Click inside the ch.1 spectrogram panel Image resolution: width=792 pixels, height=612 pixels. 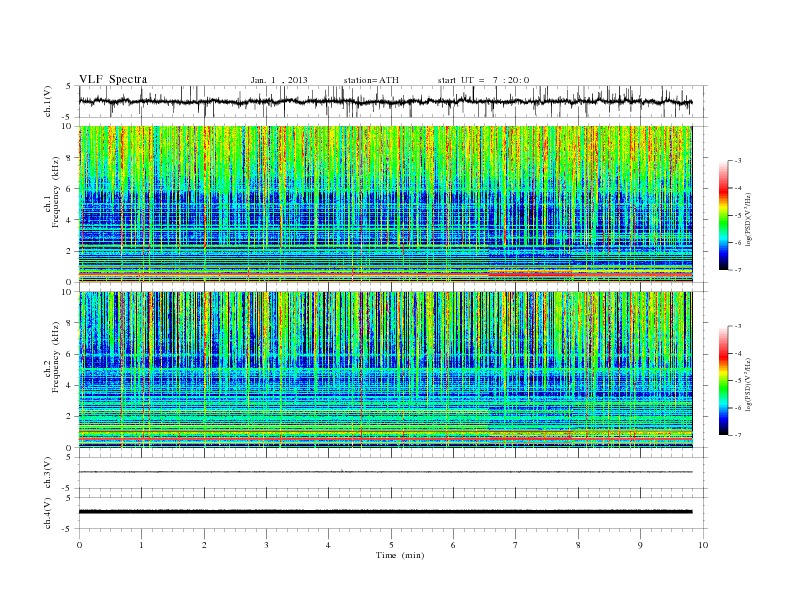pyautogui.click(x=385, y=204)
